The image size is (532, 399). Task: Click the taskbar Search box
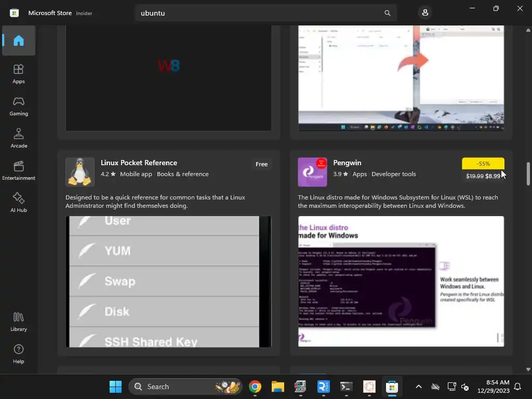pos(185,387)
